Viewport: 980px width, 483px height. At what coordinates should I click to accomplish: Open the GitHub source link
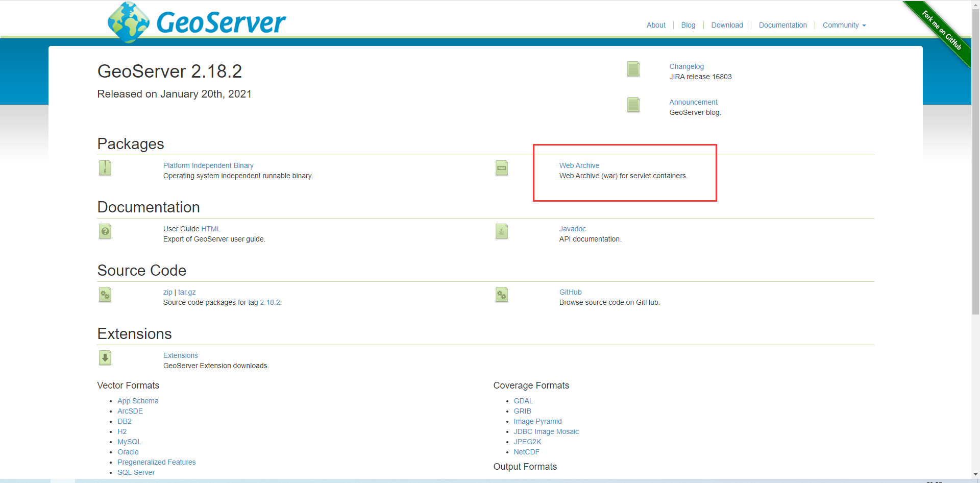[570, 292]
